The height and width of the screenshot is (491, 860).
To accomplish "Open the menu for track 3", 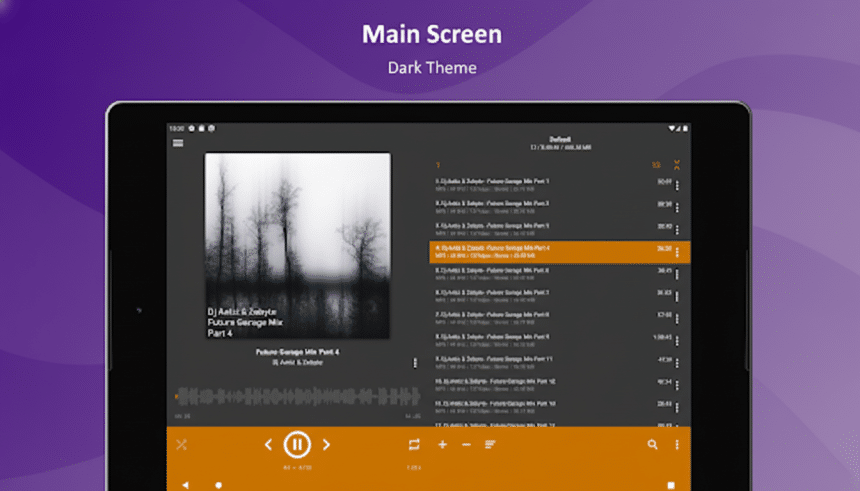I will pos(677,230).
